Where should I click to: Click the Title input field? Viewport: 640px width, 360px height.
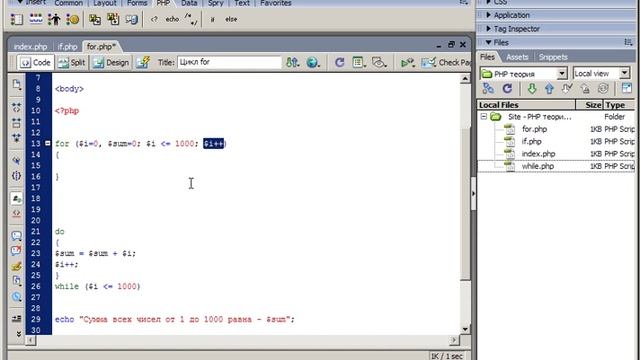[229, 62]
